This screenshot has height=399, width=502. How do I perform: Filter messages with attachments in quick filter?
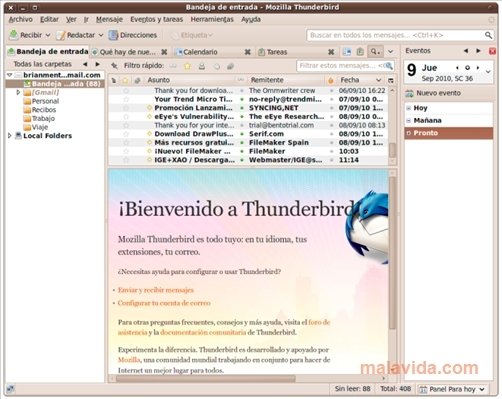(230, 66)
